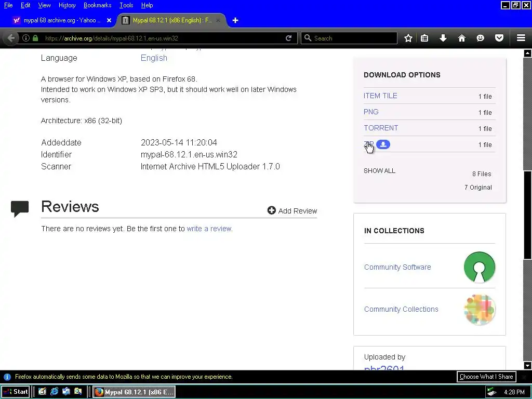Click the vertical scrollbar thumb
The width and height of the screenshot is (532, 399).
[527, 215]
